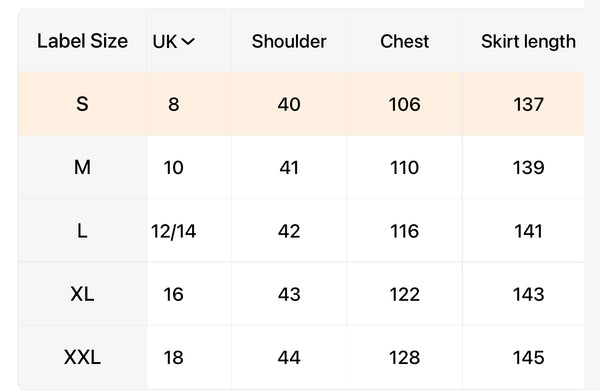The width and height of the screenshot is (600, 391).
Task: Click the Shoulder column header
Action: click(x=289, y=41)
